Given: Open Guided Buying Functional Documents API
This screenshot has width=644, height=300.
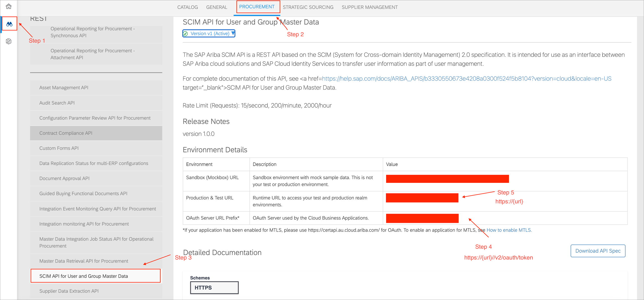Looking at the screenshot, I should click(96, 193).
